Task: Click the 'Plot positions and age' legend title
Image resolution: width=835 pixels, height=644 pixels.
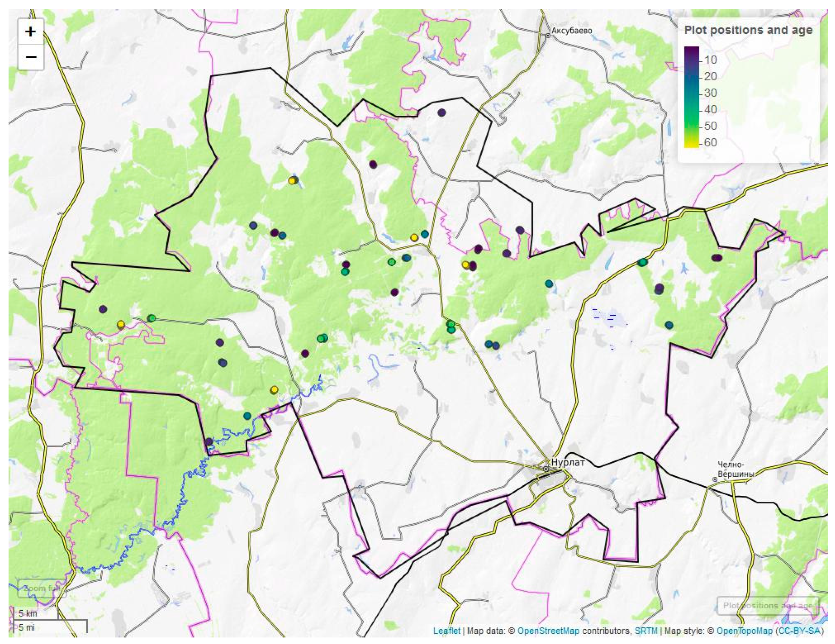Action: (x=748, y=30)
